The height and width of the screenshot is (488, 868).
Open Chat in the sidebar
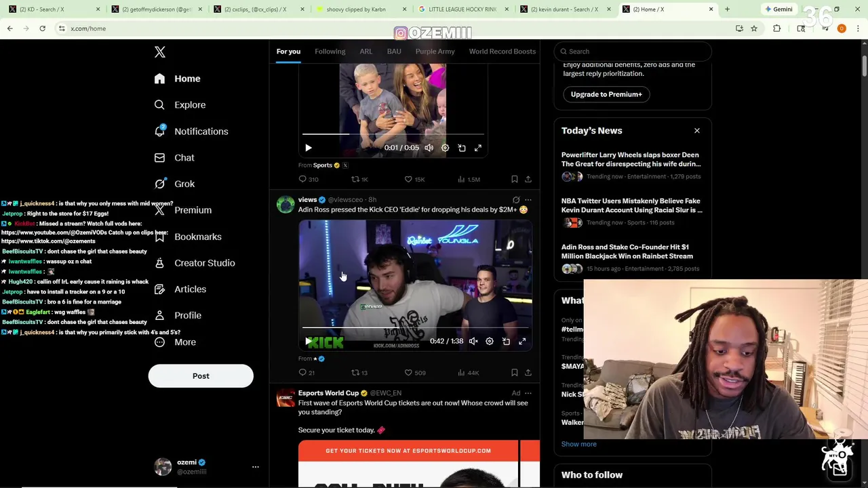[174, 158]
